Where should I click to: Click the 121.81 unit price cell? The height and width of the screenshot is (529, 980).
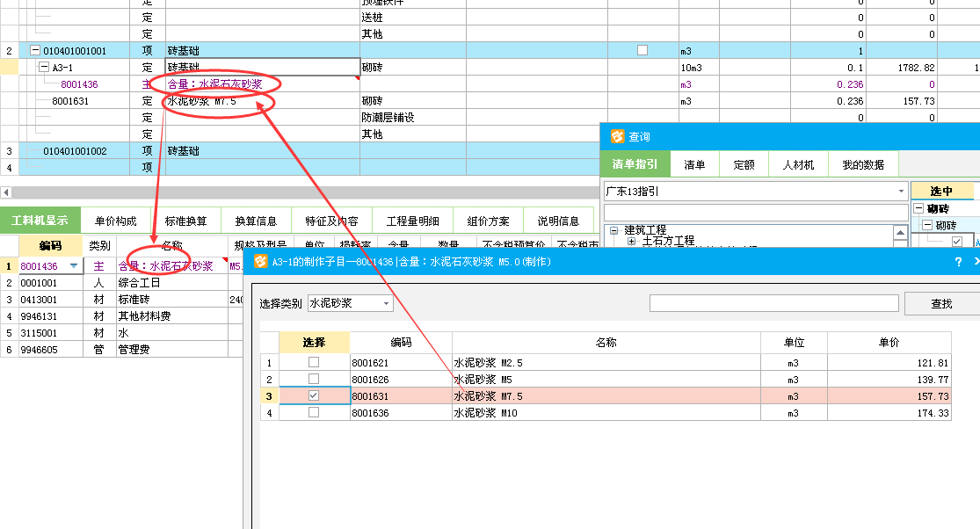(x=889, y=363)
